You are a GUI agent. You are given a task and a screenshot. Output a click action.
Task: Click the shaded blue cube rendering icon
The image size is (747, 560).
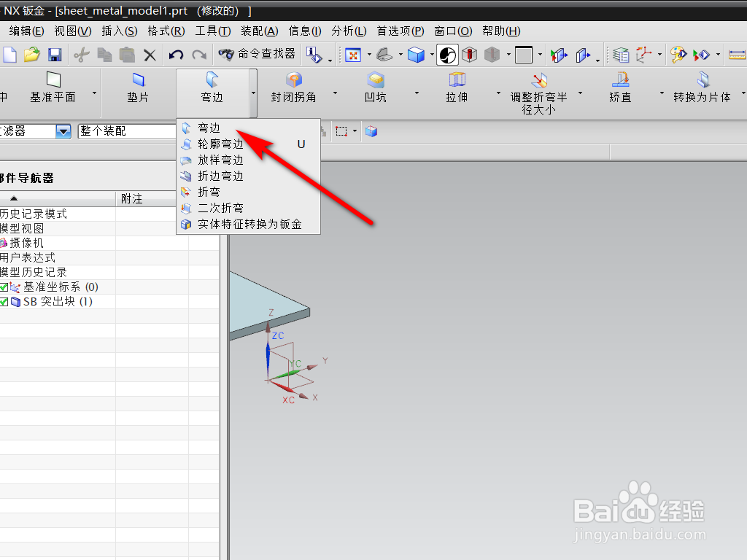click(416, 55)
